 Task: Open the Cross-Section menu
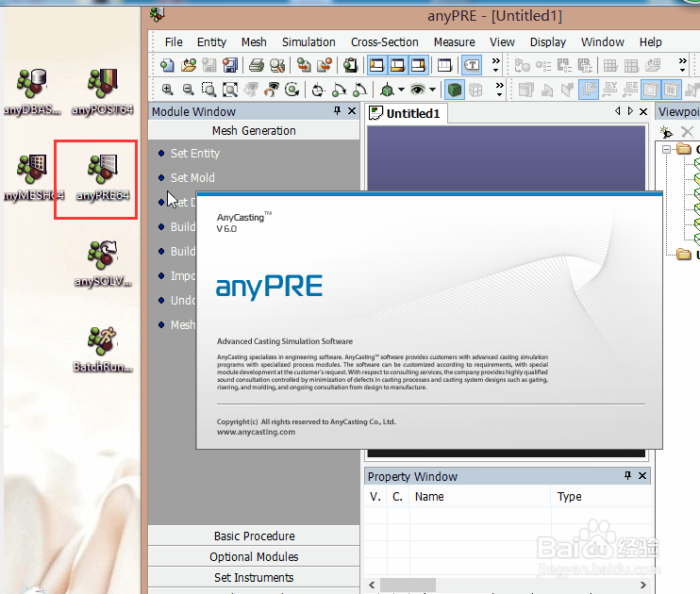384,41
